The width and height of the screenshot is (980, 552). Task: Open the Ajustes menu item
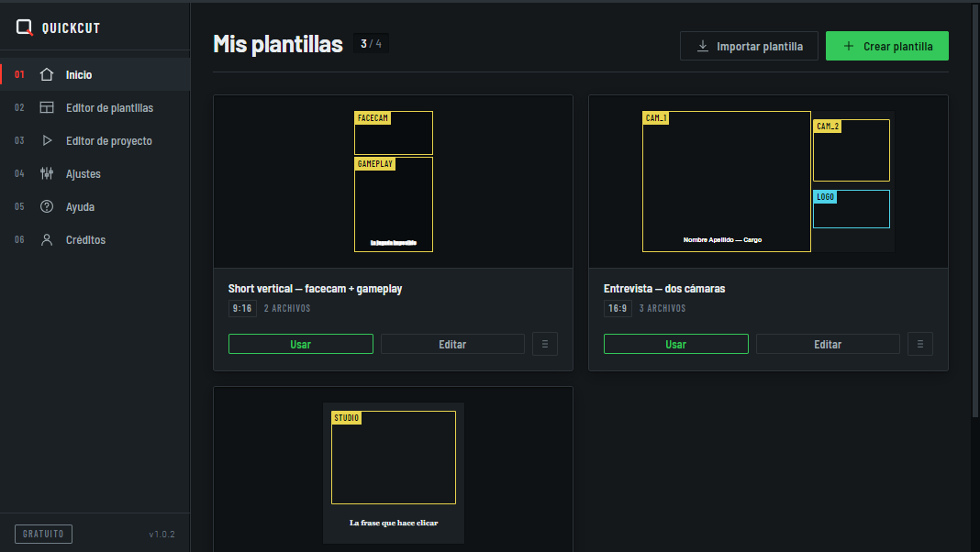[95, 173]
